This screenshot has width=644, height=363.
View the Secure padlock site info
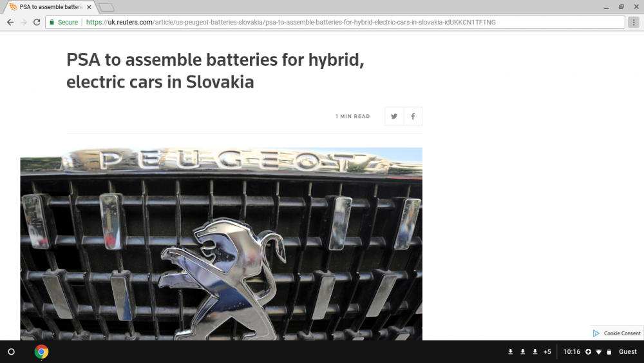tap(64, 22)
